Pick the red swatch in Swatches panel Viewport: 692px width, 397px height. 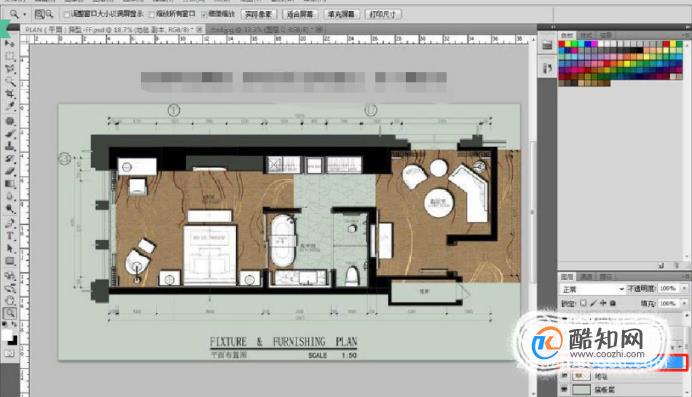tap(562, 45)
